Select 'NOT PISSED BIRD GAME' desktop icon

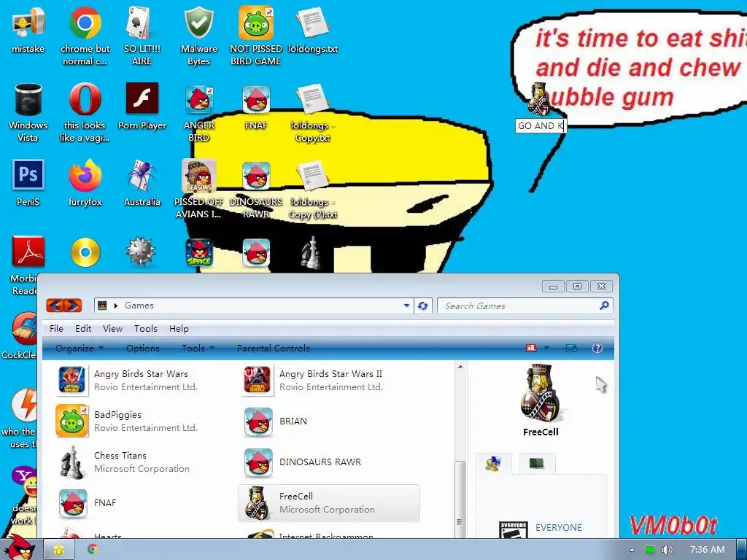pos(256,36)
